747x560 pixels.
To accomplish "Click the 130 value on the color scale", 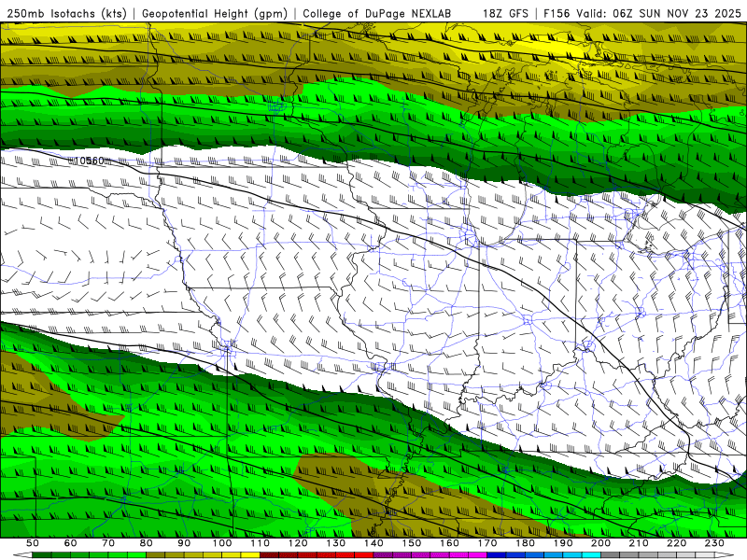I will 335,543.
